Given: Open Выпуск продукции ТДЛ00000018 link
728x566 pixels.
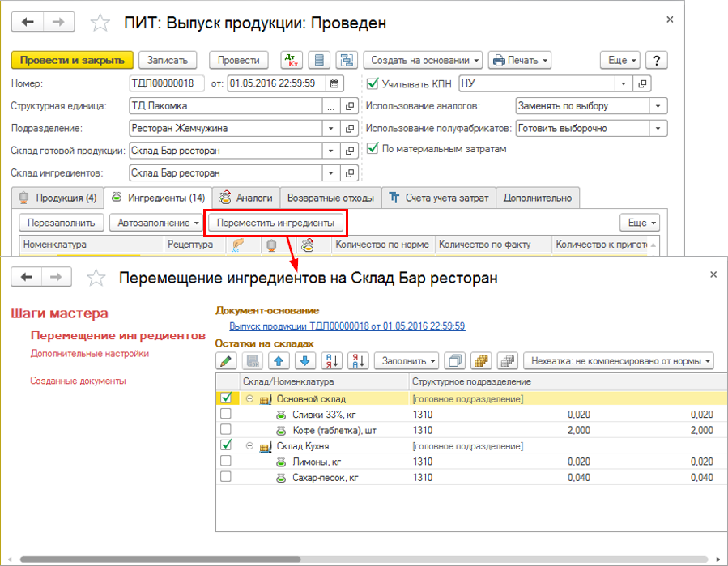Looking at the screenshot, I should click(x=347, y=326).
